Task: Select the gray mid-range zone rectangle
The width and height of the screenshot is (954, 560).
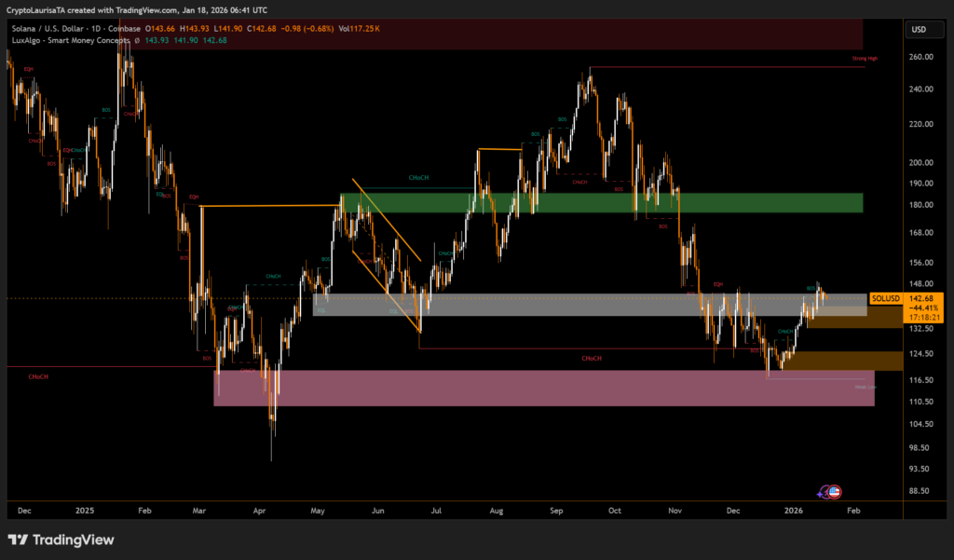Action: click(x=559, y=305)
